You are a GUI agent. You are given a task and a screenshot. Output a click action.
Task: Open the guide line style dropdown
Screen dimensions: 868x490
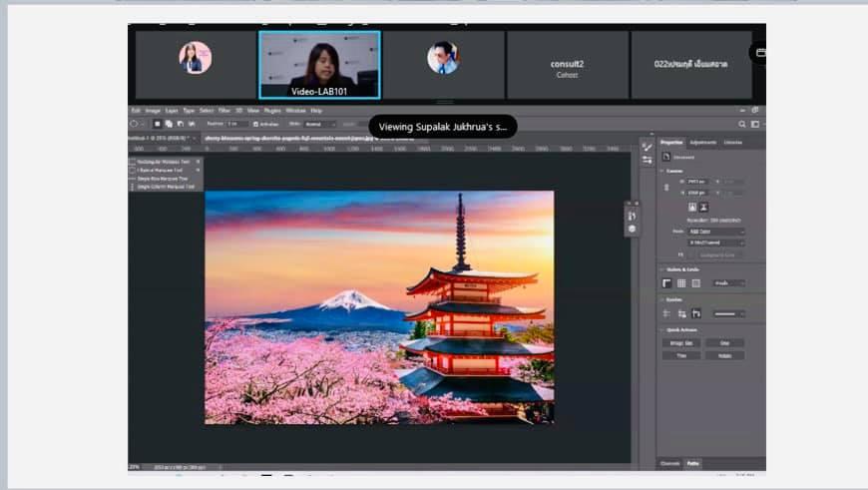click(x=728, y=314)
